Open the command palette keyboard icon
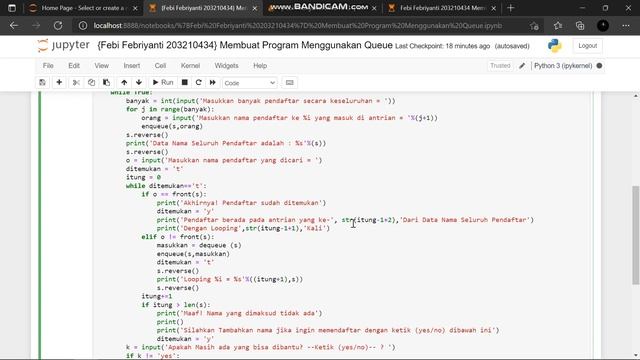The image size is (640, 360). click(x=289, y=82)
